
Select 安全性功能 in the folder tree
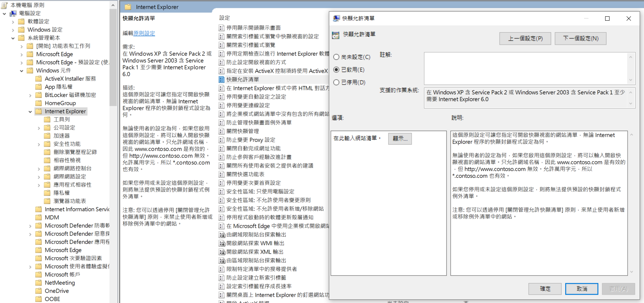tap(67, 144)
